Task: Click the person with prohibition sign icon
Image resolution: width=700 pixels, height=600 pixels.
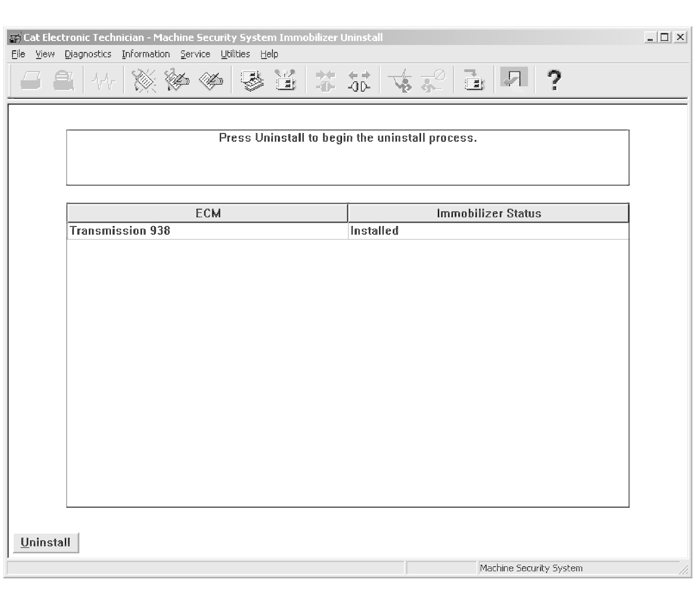Action: tap(433, 80)
